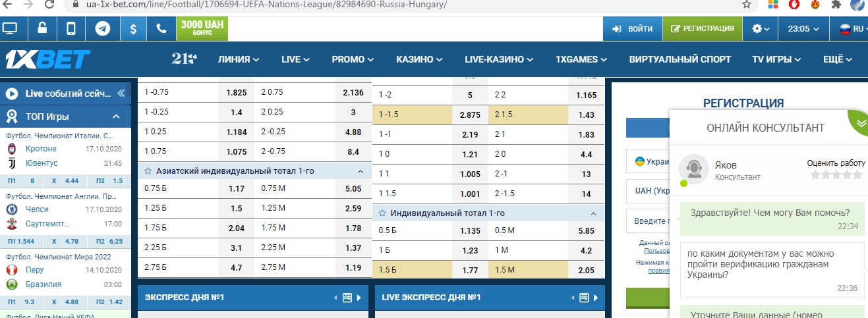Click the dollar payments icon
The image size is (868, 318).
pyautogui.click(x=134, y=29)
